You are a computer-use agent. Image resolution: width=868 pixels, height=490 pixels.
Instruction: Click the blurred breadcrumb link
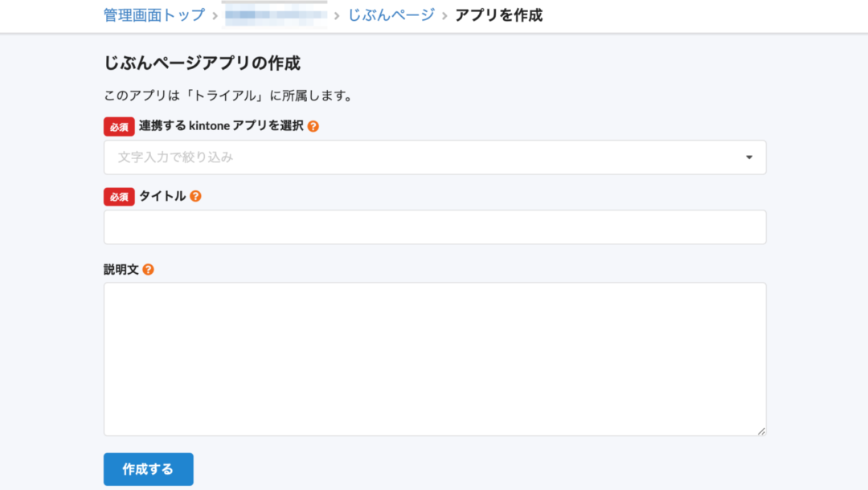(x=276, y=15)
